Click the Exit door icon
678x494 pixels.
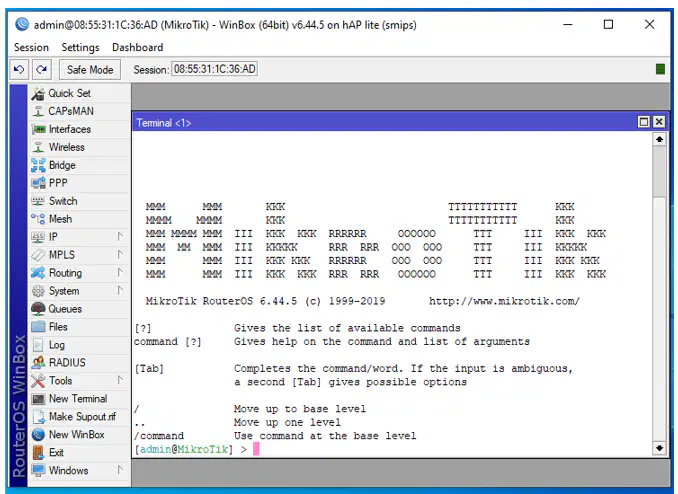click(x=38, y=452)
